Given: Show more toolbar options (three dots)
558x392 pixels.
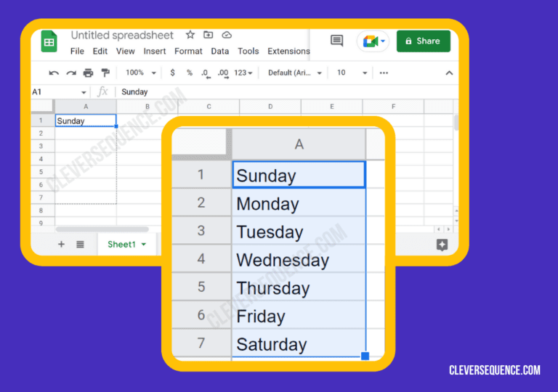Looking at the screenshot, I should pos(384,73).
